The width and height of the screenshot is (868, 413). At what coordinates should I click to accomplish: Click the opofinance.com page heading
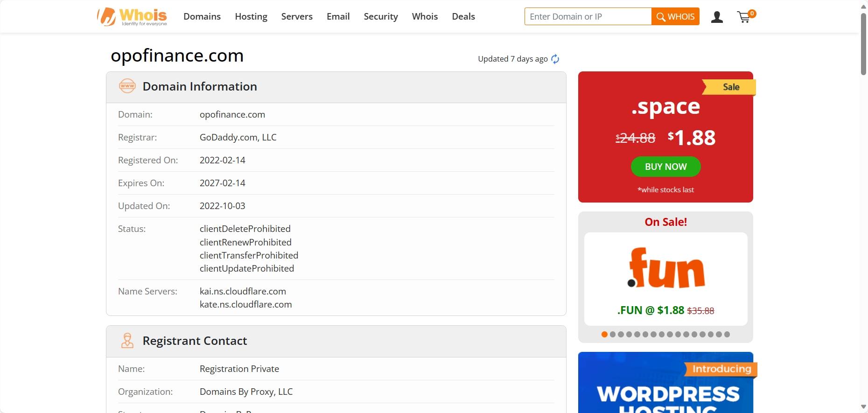point(177,56)
